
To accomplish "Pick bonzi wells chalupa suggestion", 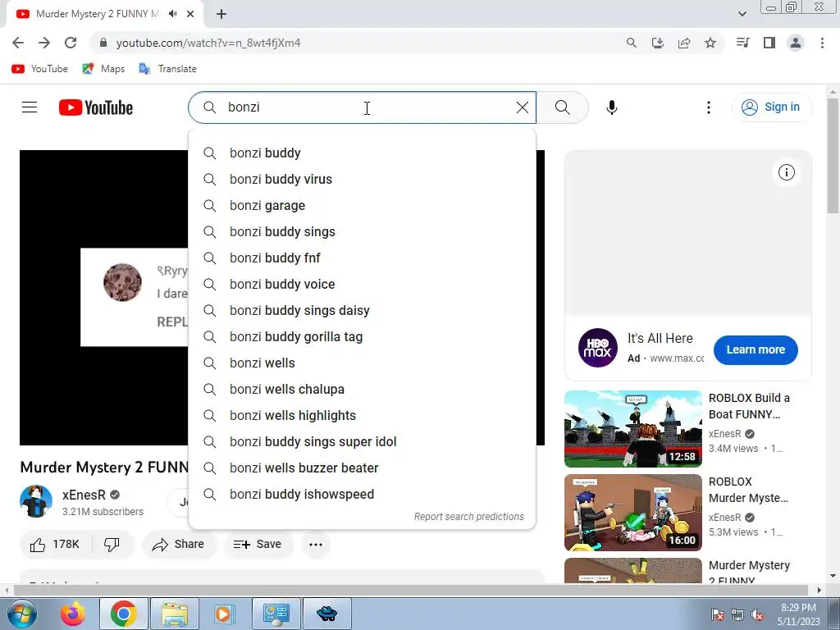I will pos(362,390).
